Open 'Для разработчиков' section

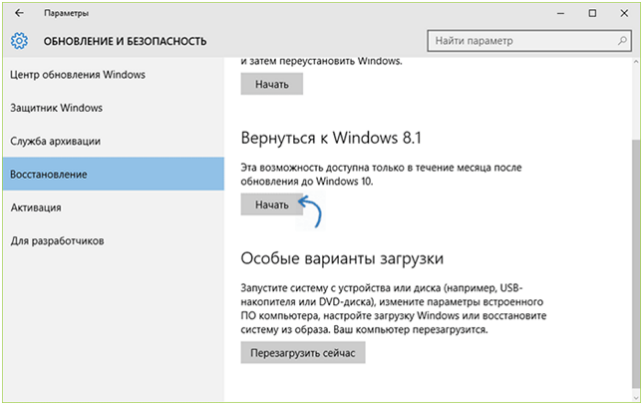coord(113,241)
